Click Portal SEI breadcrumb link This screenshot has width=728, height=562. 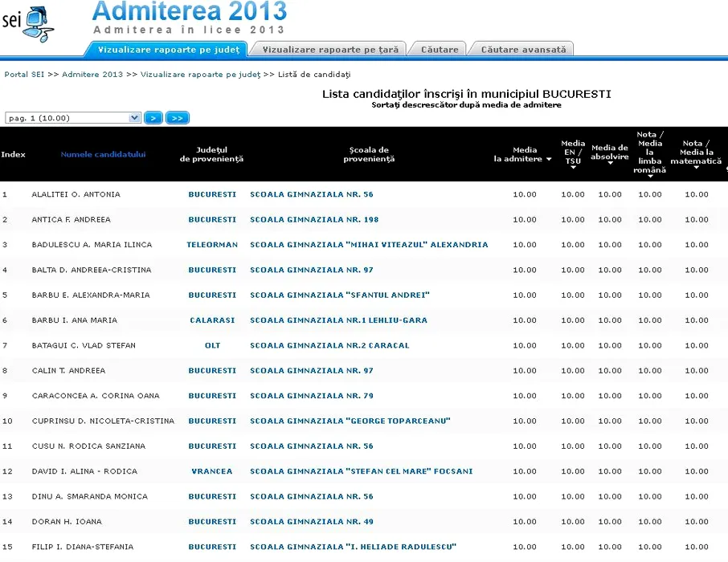(x=24, y=74)
